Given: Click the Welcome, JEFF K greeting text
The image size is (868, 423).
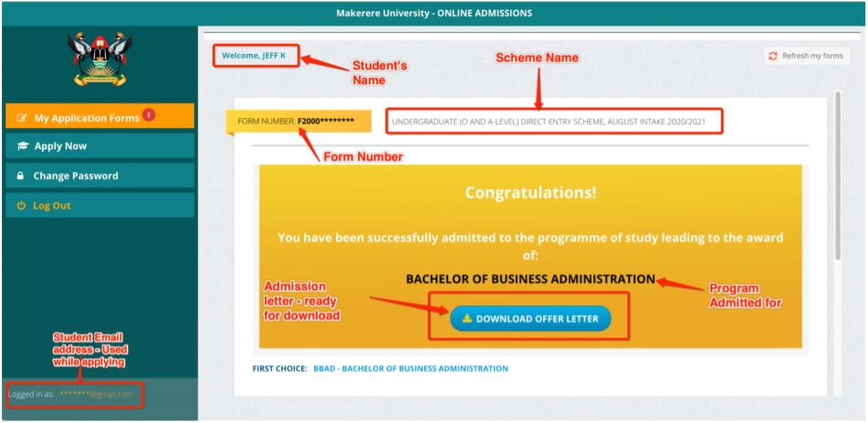Looking at the screenshot, I should pos(254,56).
